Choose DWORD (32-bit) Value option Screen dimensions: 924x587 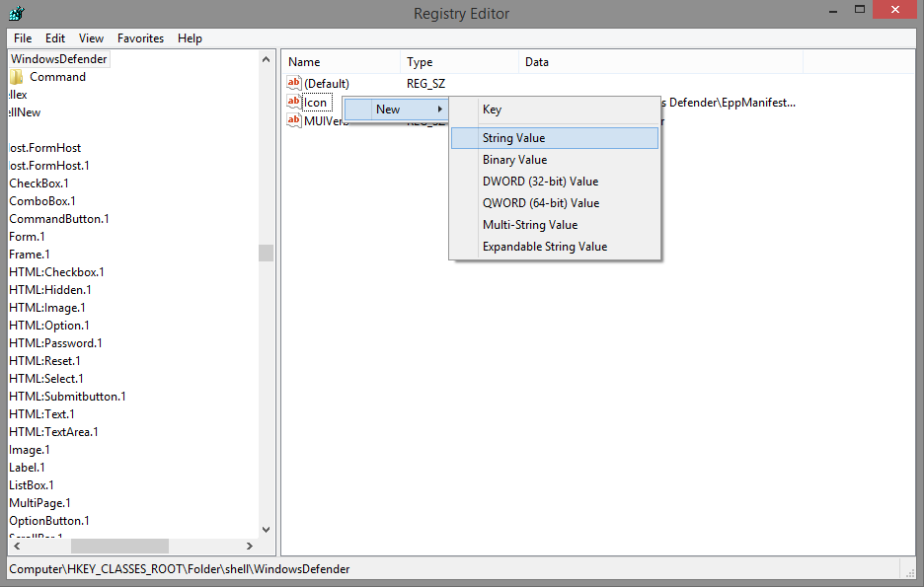point(555,182)
